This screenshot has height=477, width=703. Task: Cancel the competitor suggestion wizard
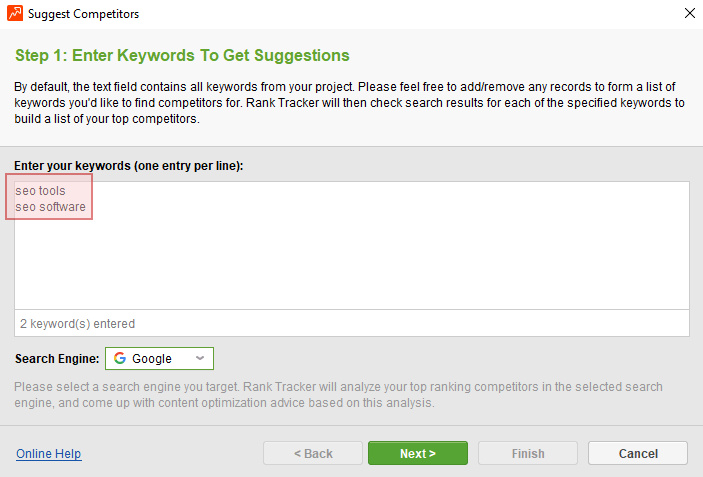[638, 453]
